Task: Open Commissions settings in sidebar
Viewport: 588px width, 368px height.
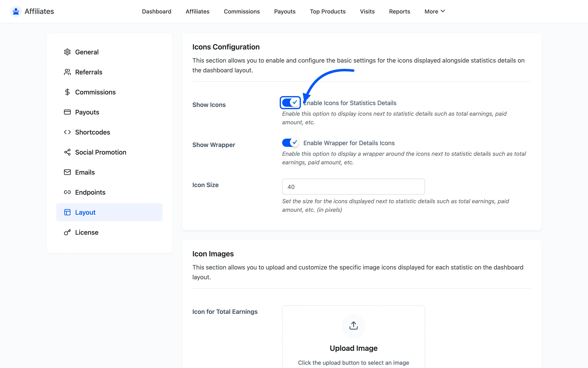Action: 109,92
